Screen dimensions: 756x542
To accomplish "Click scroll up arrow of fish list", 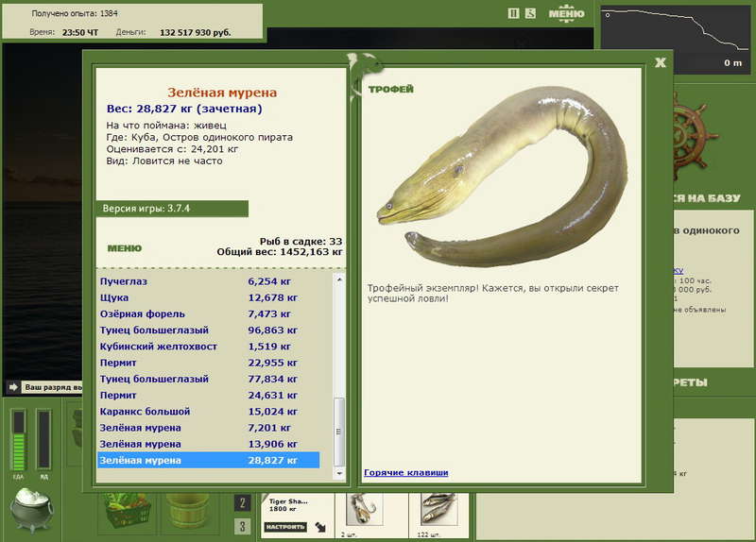I will pyautogui.click(x=339, y=279).
